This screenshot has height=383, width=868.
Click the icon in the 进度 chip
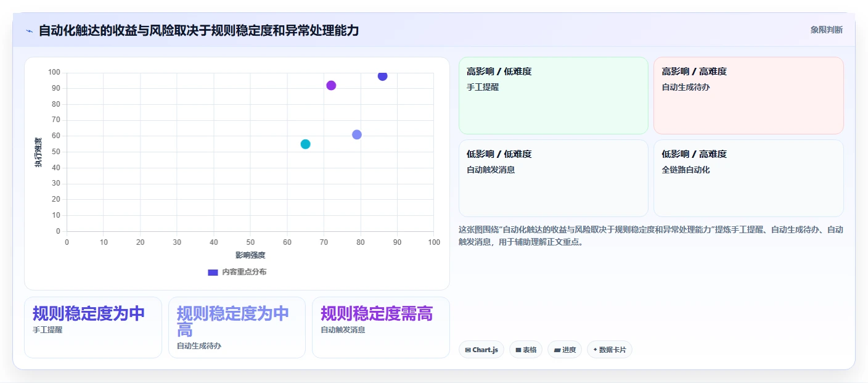pos(557,350)
